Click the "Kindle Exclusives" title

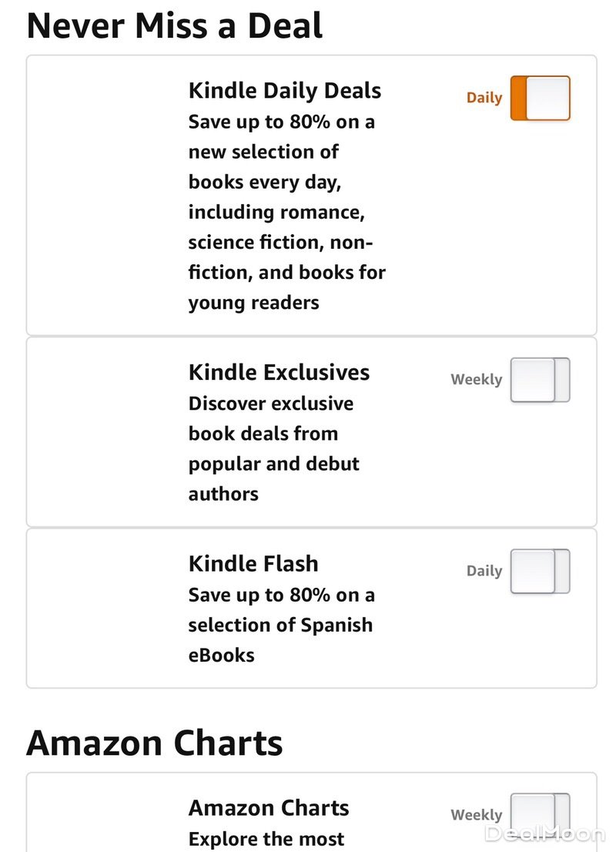point(279,372)
